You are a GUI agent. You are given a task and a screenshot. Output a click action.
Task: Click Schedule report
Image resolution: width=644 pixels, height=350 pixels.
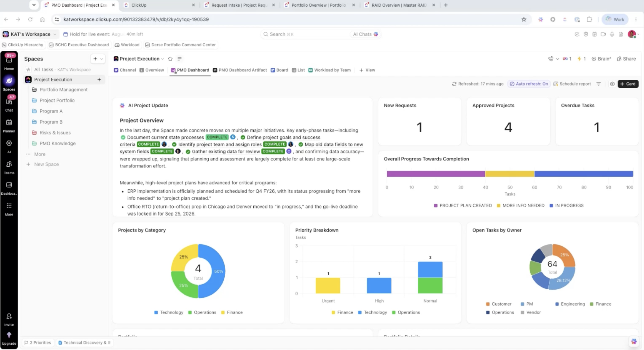point(572,84)
